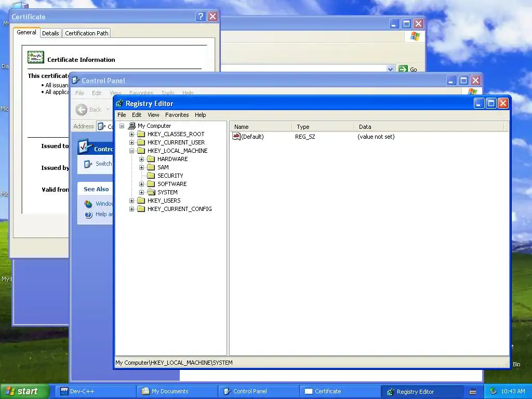Click the Control Panel address field

click(x=105, y=127)
